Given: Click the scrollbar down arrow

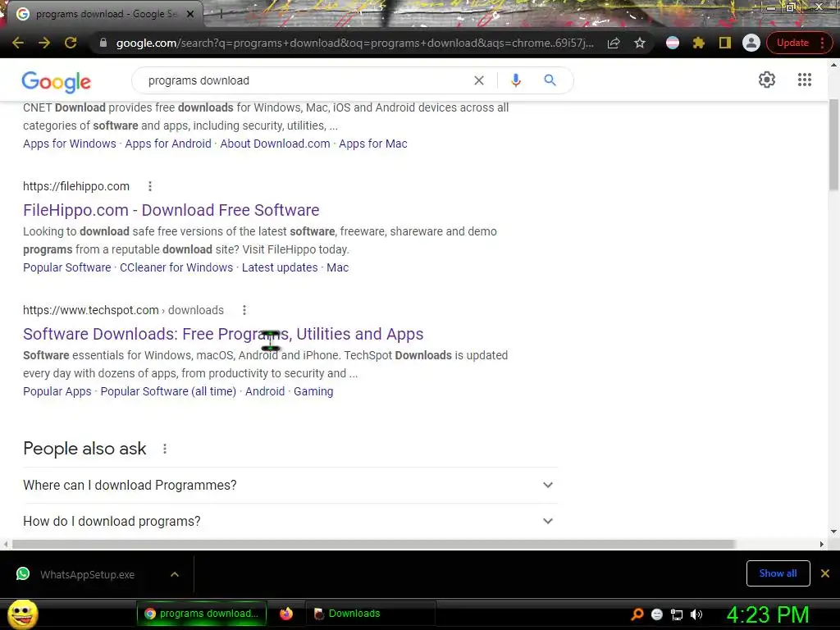Looking at the screenshot, I should tap(833, 532).
